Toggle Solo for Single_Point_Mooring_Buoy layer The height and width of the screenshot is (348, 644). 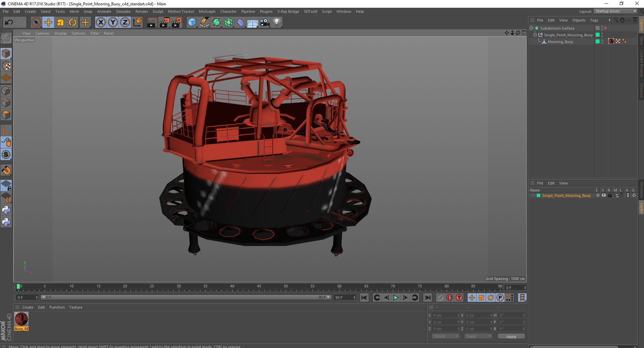598,196
